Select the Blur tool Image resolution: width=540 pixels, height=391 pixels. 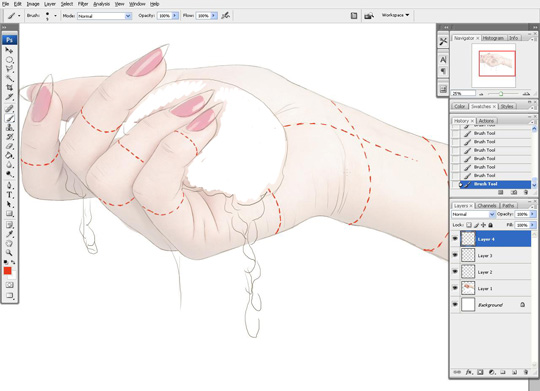(9, 165)
